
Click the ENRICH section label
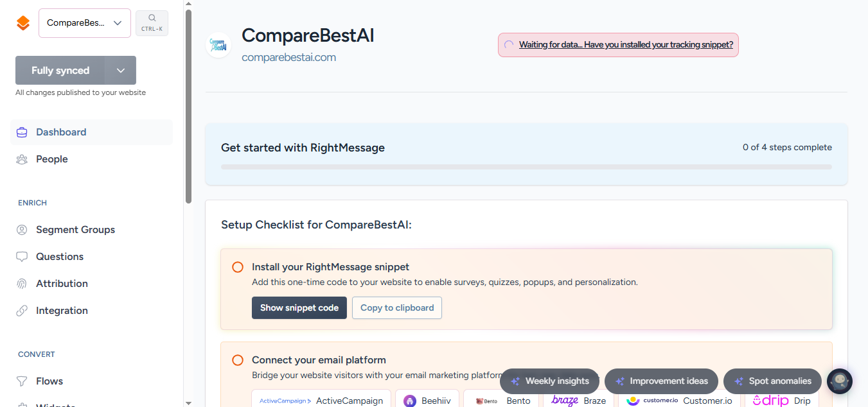(x=32, y=203)
